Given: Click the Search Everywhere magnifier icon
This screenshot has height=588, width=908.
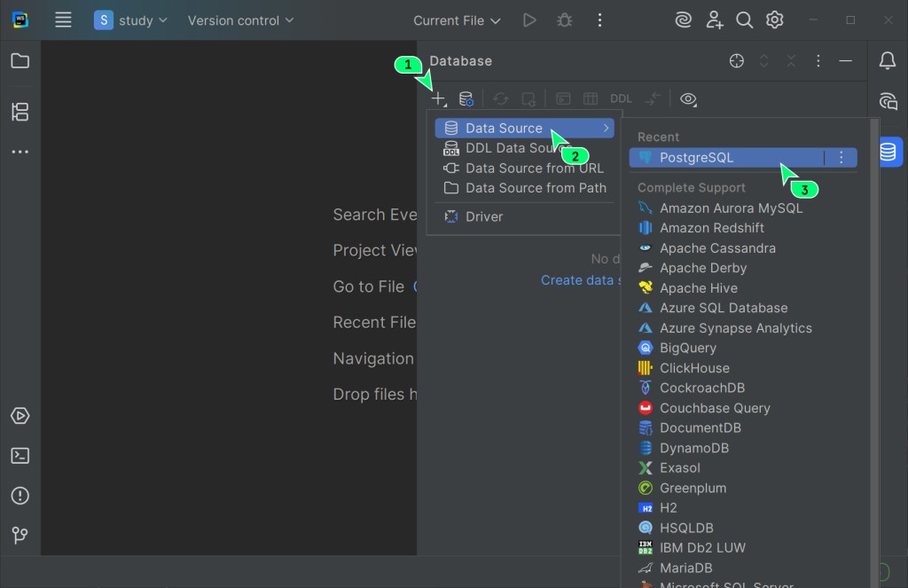Looking at the screenshot, I should click(745, 20).
